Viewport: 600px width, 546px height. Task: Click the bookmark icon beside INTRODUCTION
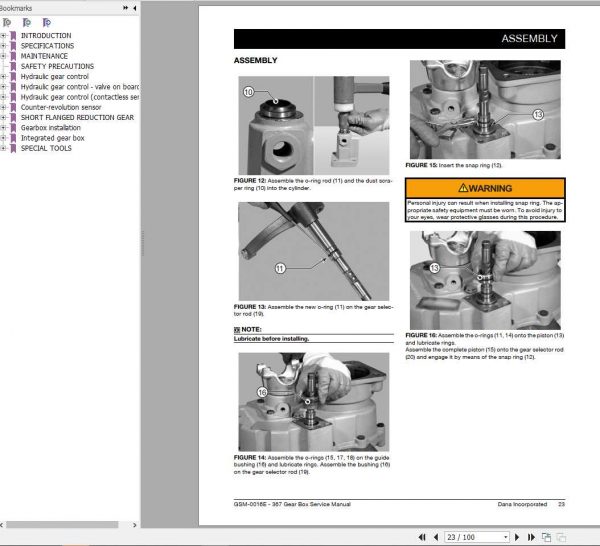point(13,36)
